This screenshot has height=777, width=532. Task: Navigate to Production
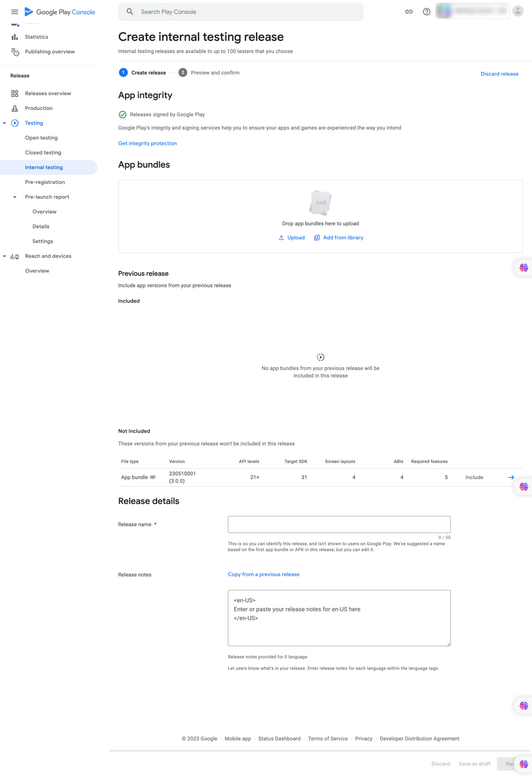pos(39,108)
